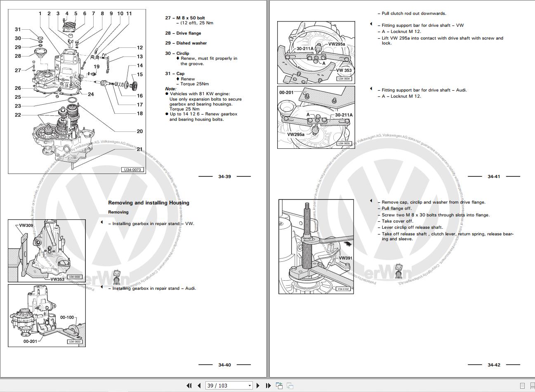Click the VW295a support bar illustration U34-0034
This screenshot has width=535, height=392.
pos(316,52)
